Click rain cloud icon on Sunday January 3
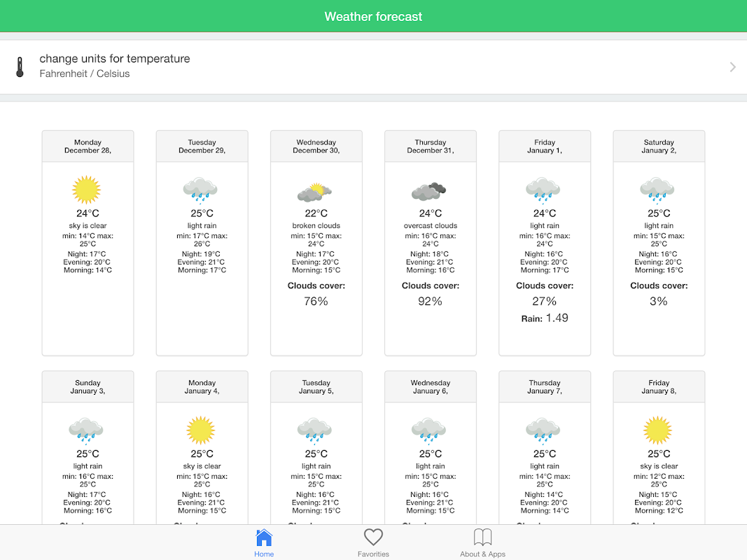Screen dimensions: 747x560 point(86,430)
